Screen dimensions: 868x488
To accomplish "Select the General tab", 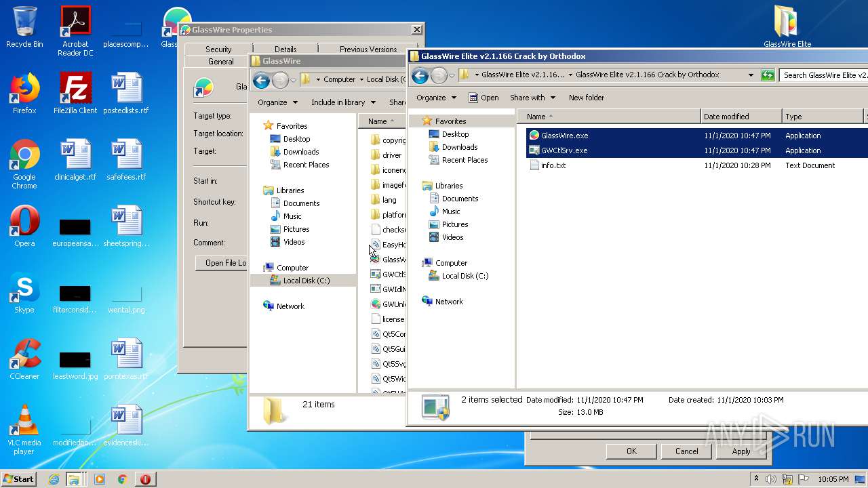I will click(x=220, y=62).
